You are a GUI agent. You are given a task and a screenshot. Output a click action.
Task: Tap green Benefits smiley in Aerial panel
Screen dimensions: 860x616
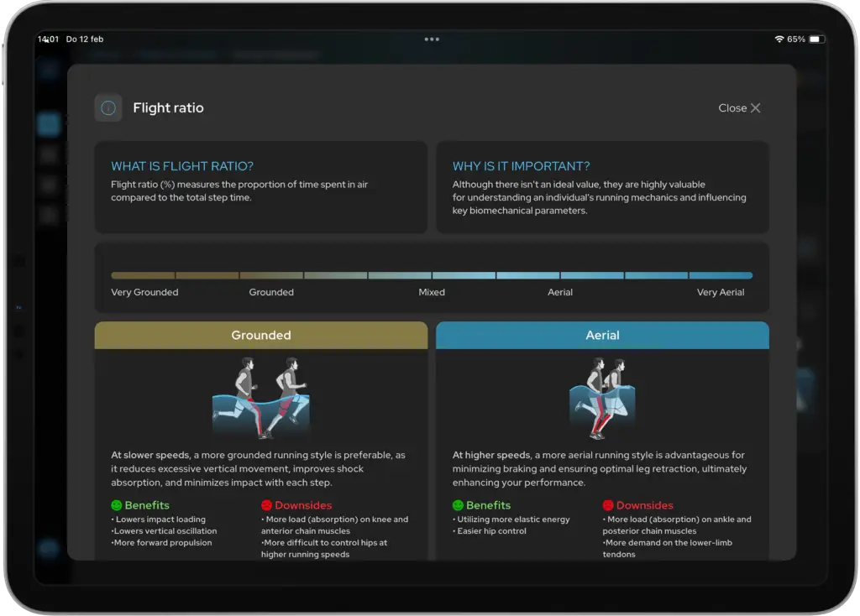pos(458,505)
